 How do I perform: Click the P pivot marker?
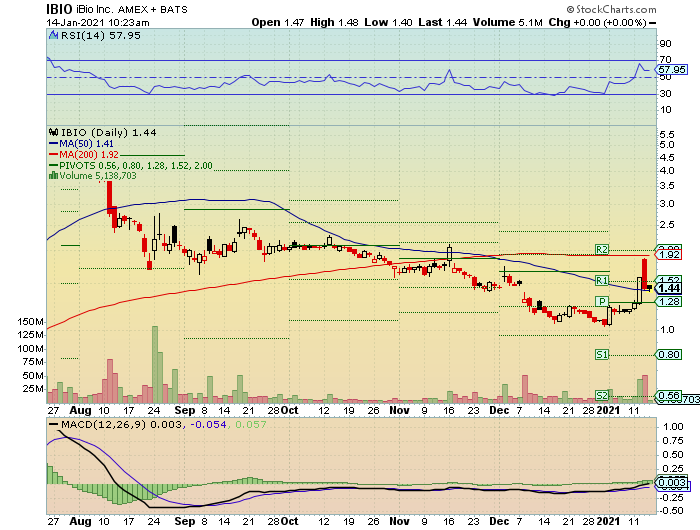(x=602, y=301)
